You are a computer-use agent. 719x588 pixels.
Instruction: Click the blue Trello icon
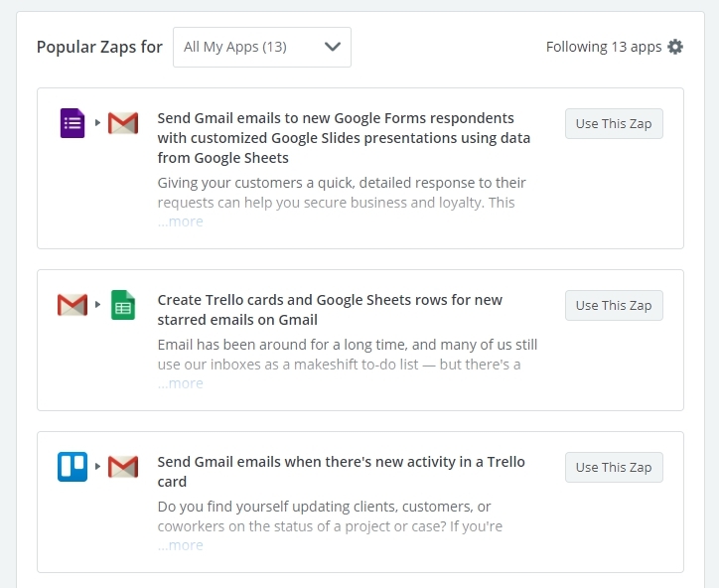click(72, 467)
